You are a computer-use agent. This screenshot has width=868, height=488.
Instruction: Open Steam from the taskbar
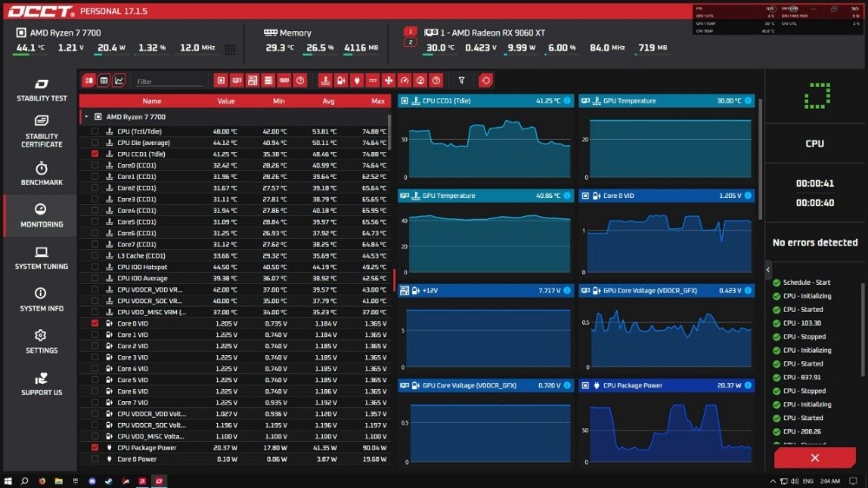pos(108,481)
